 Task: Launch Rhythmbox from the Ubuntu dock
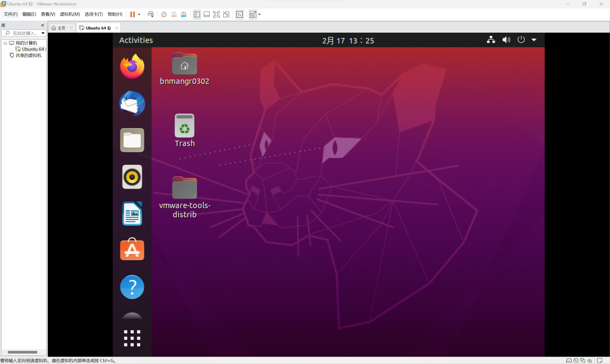pyautogui.click(x=132, y=177)
